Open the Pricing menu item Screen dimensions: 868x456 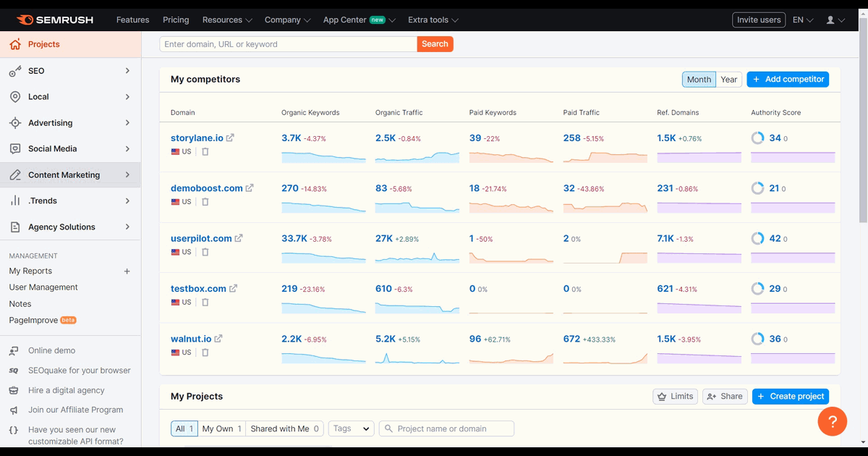pyautogui.click(x=176, y=20)
